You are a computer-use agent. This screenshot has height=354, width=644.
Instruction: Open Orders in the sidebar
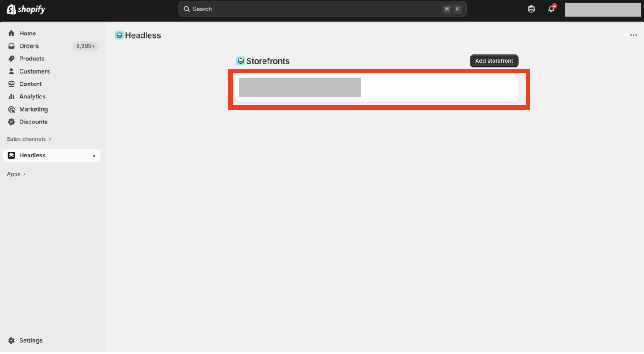point(52,46)
